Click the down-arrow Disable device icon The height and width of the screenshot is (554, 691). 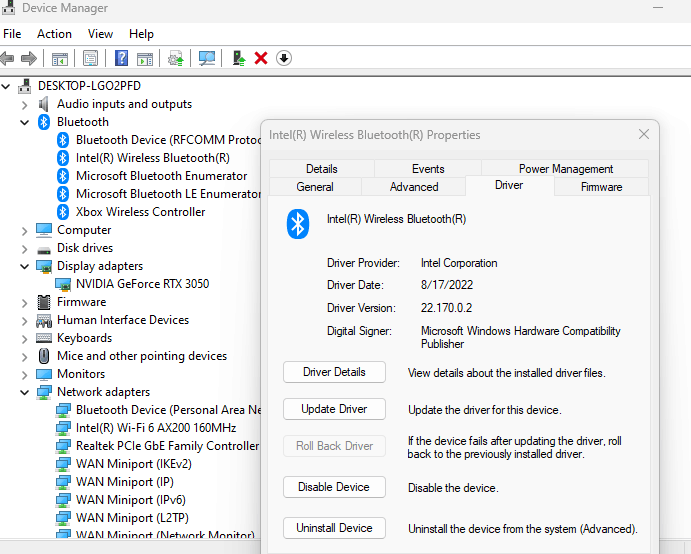click(284, 58)
